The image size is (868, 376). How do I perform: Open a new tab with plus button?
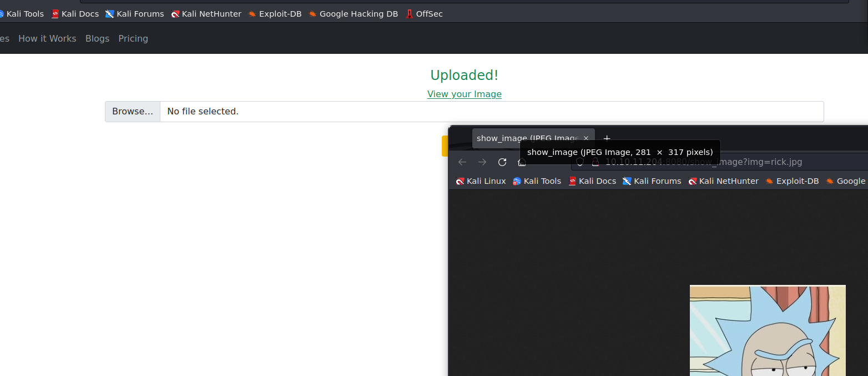click(x=607, y=138)
